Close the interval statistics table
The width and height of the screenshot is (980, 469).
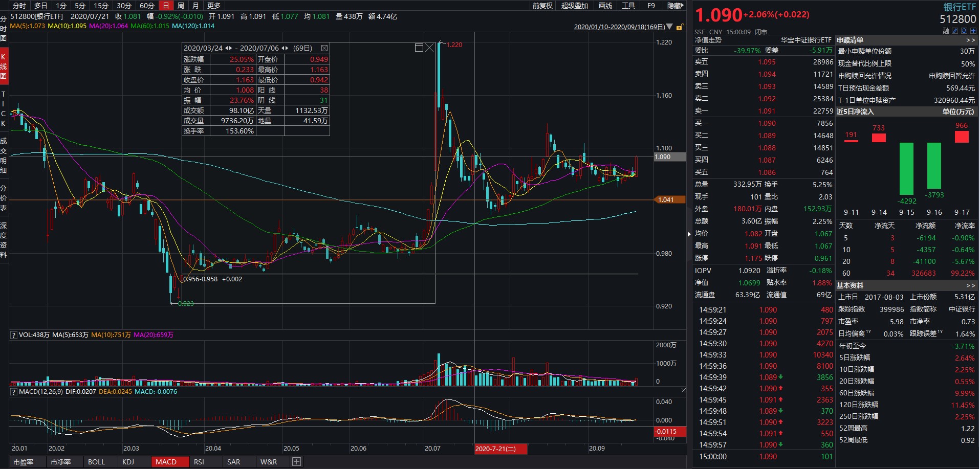pos(324,48)
